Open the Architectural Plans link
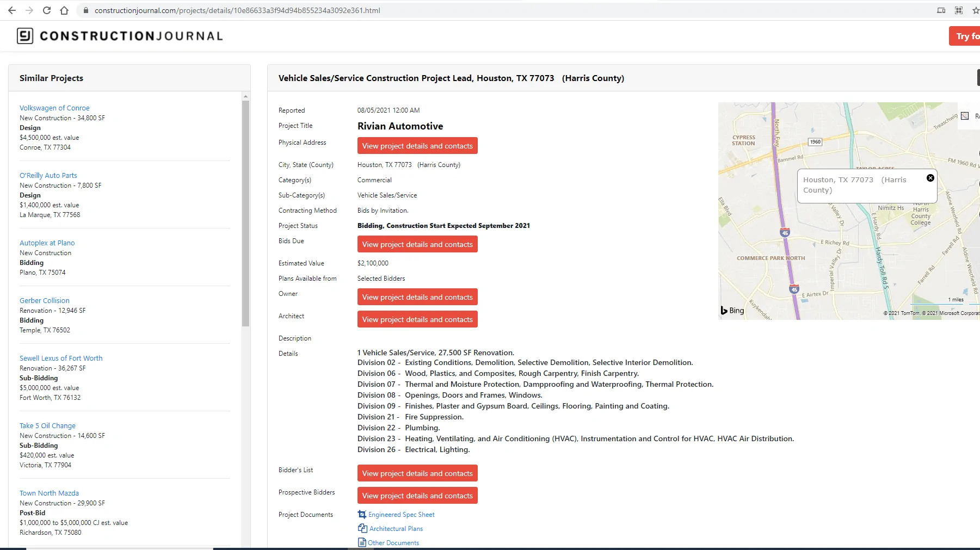Viewport: 980px width, 550px height. 396,529
